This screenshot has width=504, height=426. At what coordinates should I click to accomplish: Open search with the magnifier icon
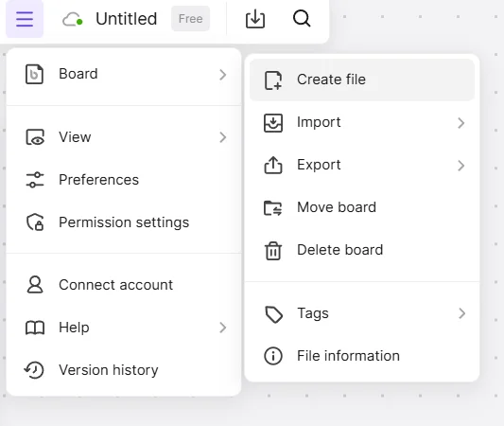[302, 18]
